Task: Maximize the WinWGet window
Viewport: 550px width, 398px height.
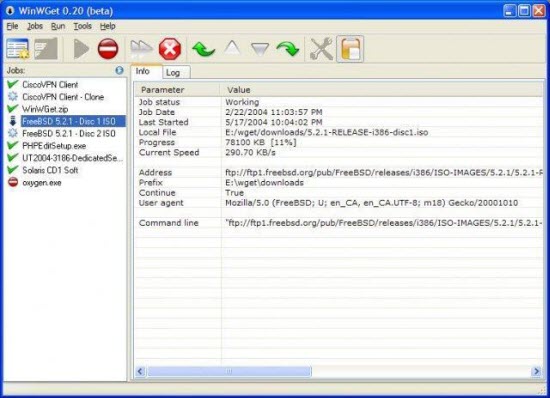Action: [525, 11]
